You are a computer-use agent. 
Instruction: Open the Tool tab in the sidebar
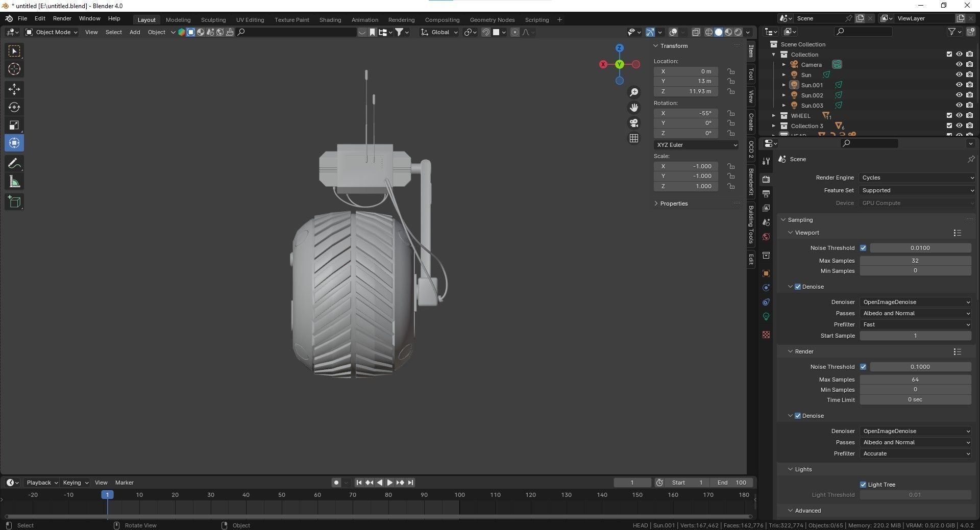click(x=751, y=74)
